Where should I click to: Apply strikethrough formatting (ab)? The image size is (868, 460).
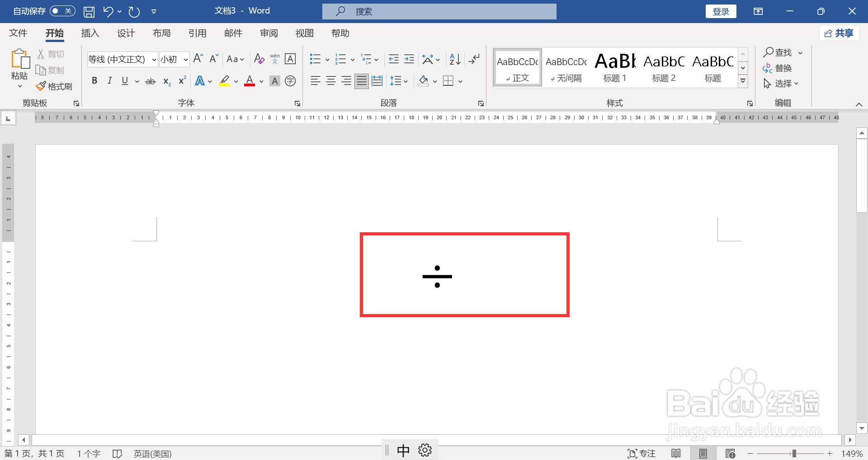pyautogui.click(x=151, y=81)
